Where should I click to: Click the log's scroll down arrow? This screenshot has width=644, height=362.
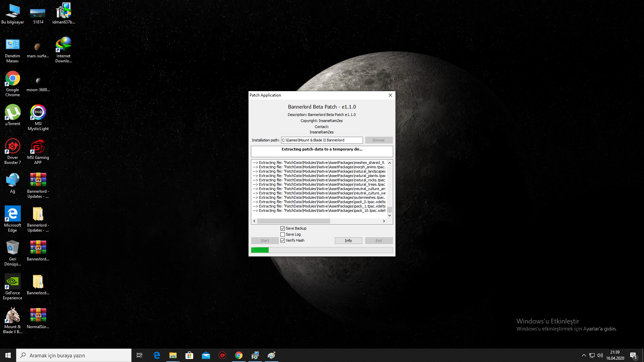(390, 216)
